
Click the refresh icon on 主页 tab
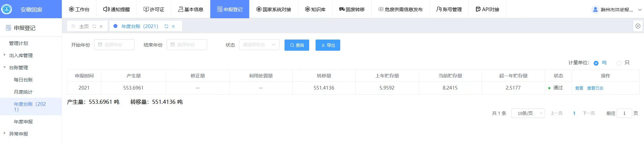(x=94, y=26)
